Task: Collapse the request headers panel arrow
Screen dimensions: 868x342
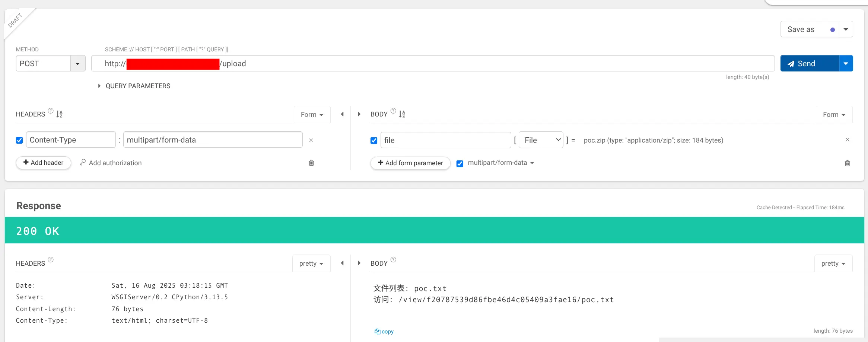Action: click(x=342, y=114)
